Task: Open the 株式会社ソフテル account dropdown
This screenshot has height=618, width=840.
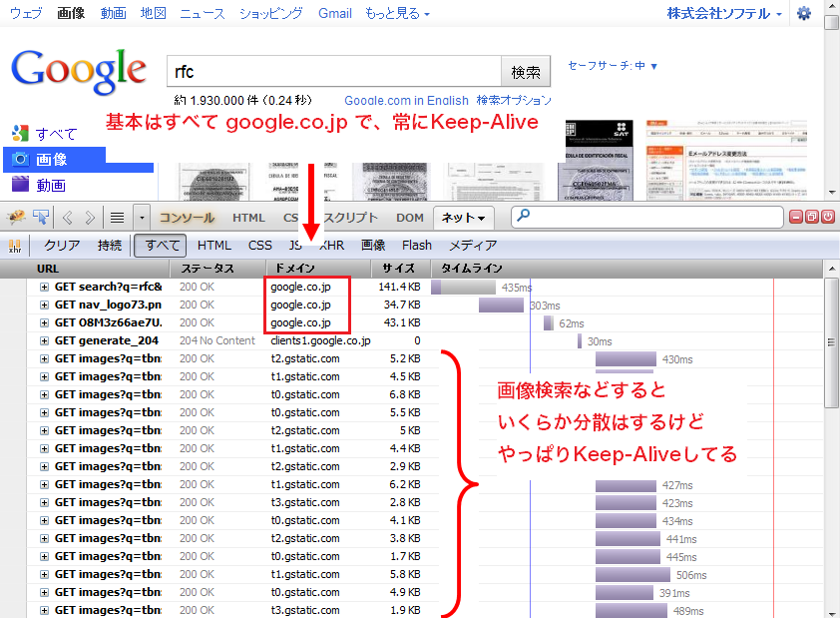Action: click(x=723, y=13)
